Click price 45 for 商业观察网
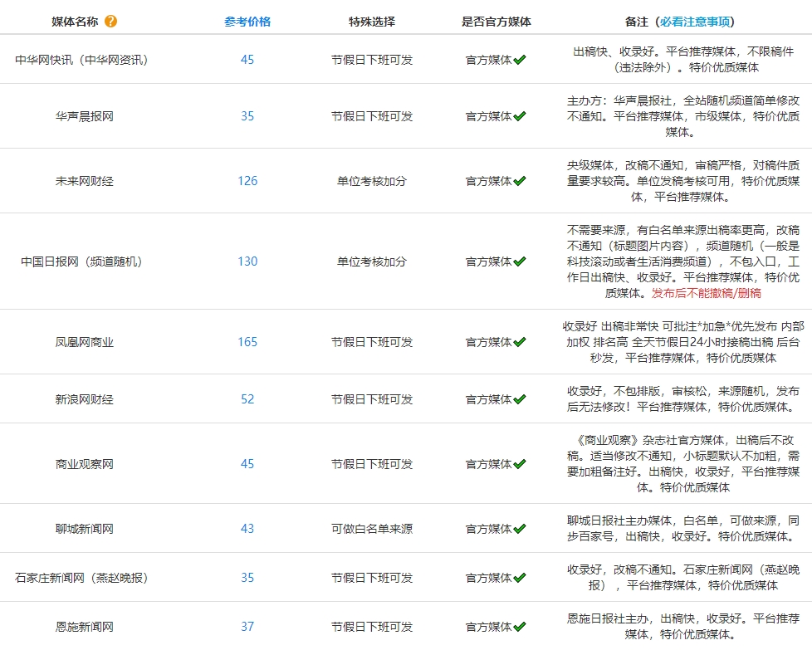The image size is (812, 650). 247,464
